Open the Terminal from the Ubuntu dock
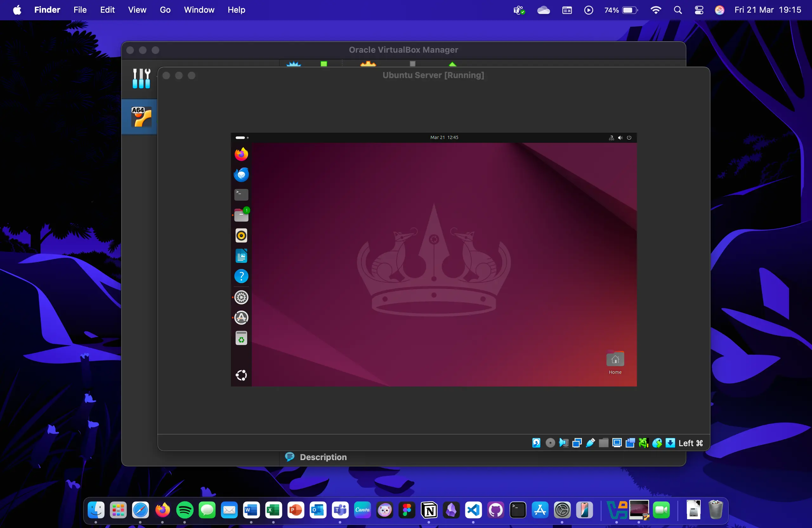 (x=241, y=194)
